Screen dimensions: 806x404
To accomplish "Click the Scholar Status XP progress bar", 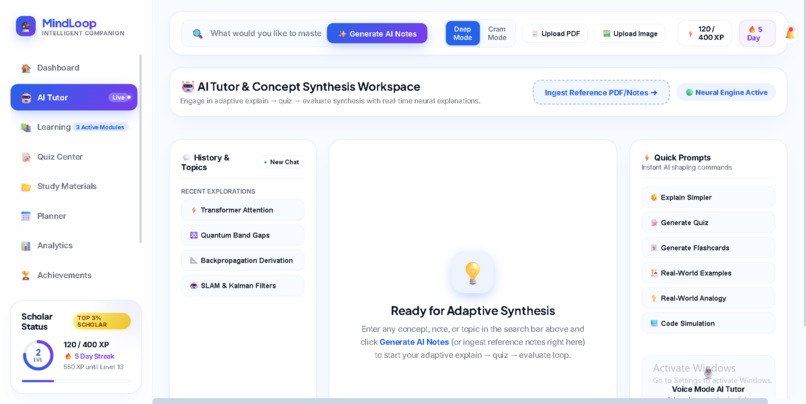I will click(76, 381).
